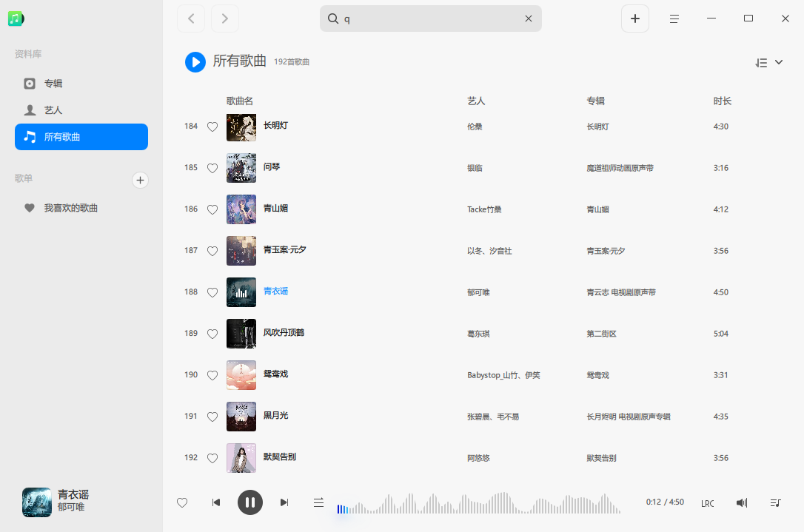Image resolution: width=804 pixels, height=532 pixels.
Task: Click the 鸳鸯戏 album cover thumbnail
Action: tap(241, 375)
